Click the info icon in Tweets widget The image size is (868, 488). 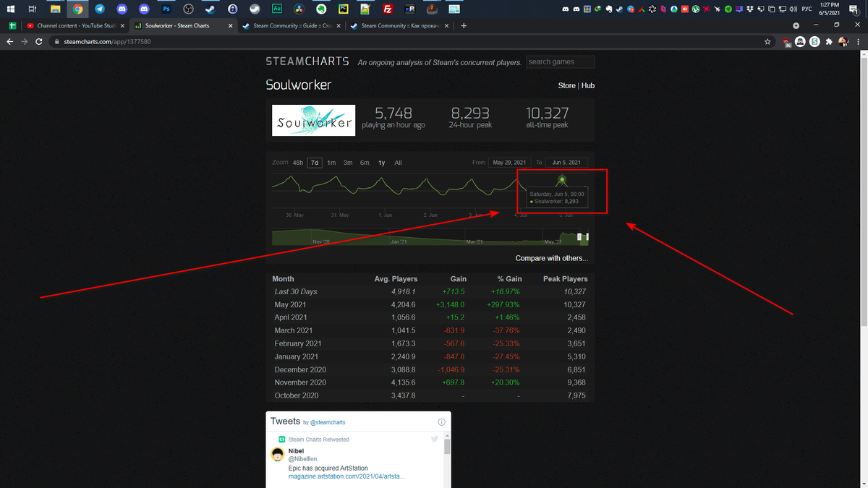pos(441,422)
